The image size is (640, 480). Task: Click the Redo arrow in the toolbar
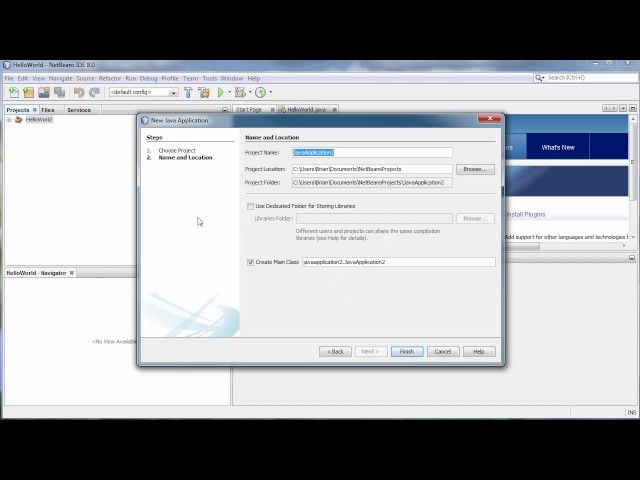click(94, 92)
